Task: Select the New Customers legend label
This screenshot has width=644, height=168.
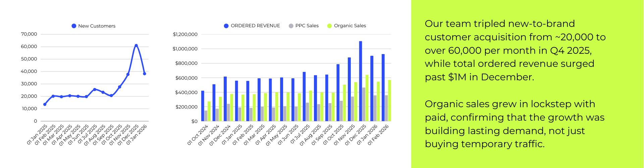Action: tap(97, 26)
